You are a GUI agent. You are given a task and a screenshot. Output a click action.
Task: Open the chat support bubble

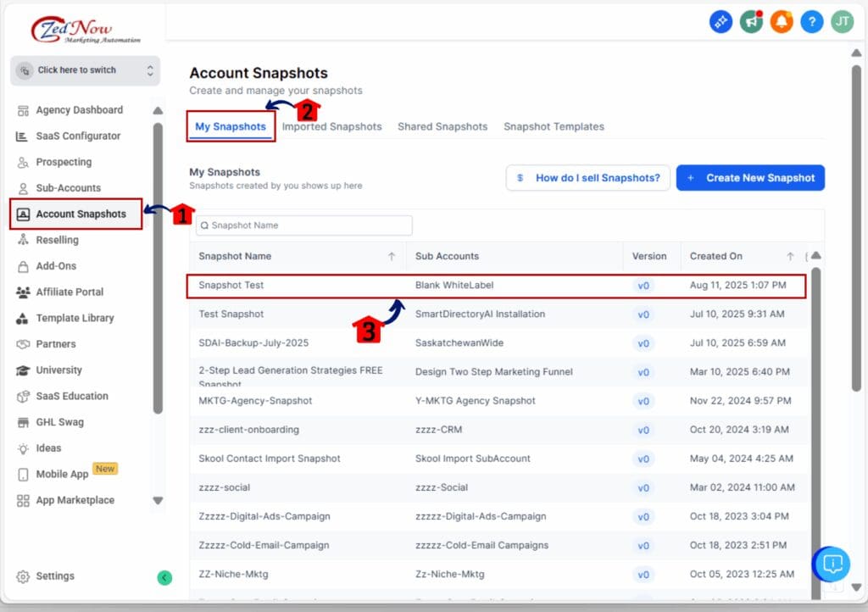832,564
